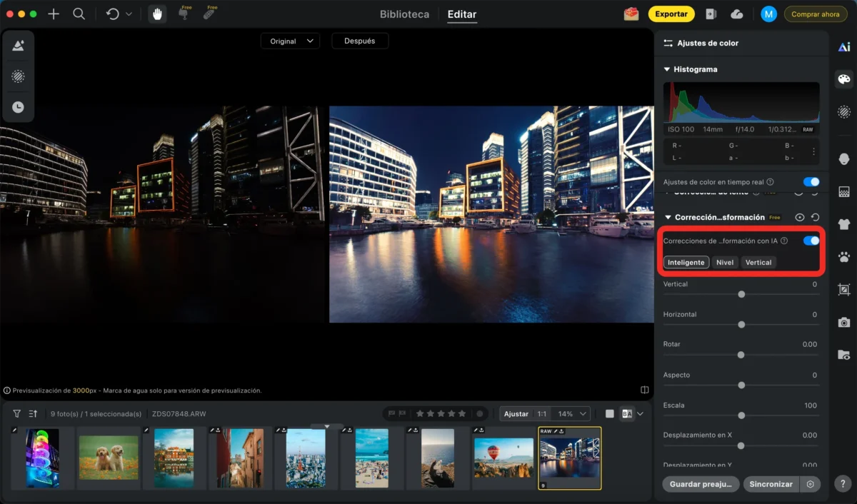Collapse the Histograma section
The height and width of the screenshot is (504, 857).
pyautogui.click(x=667, y=69)
